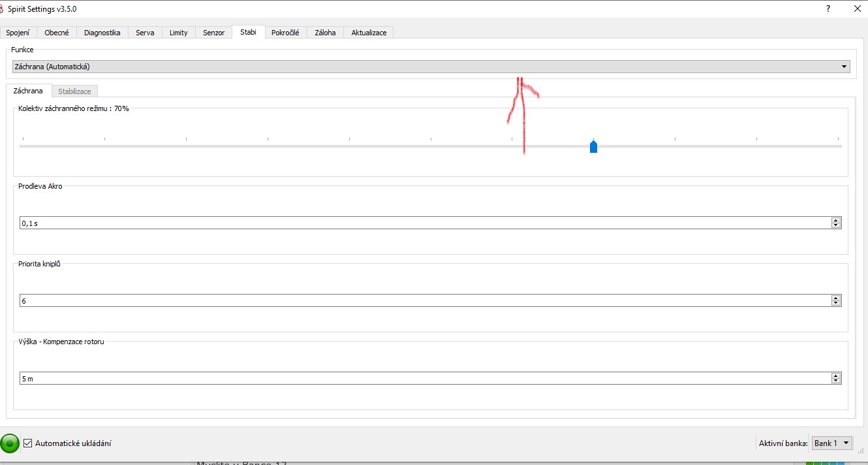Open the Pokročilé tab
The image size is (868, 465).
click(x=285, y=33)
